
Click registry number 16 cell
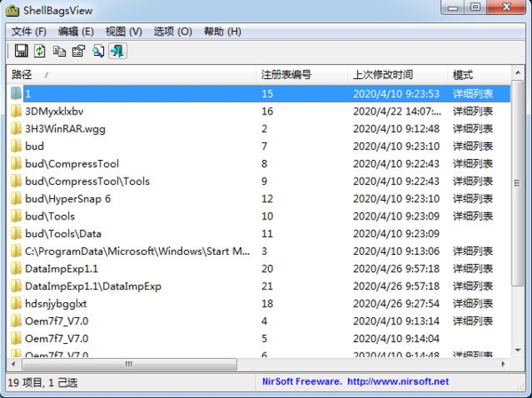[267, 111]
